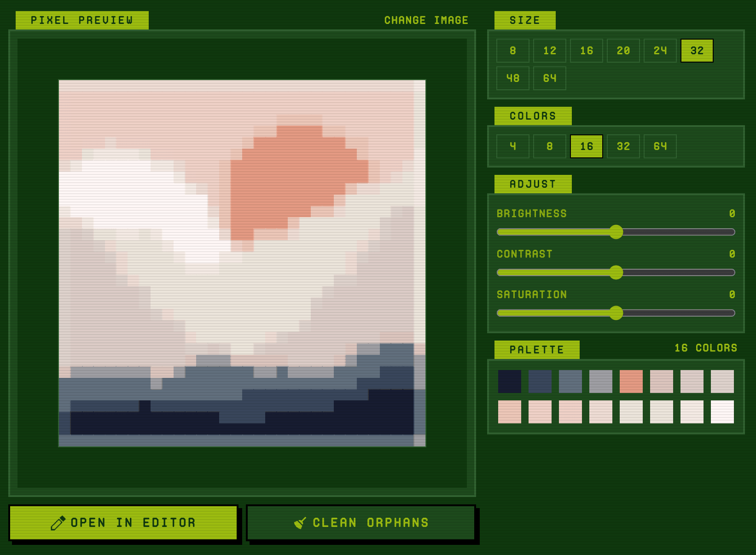756x555 pixels.
Task: Switch color count to 64
Action: click(660, 146)
